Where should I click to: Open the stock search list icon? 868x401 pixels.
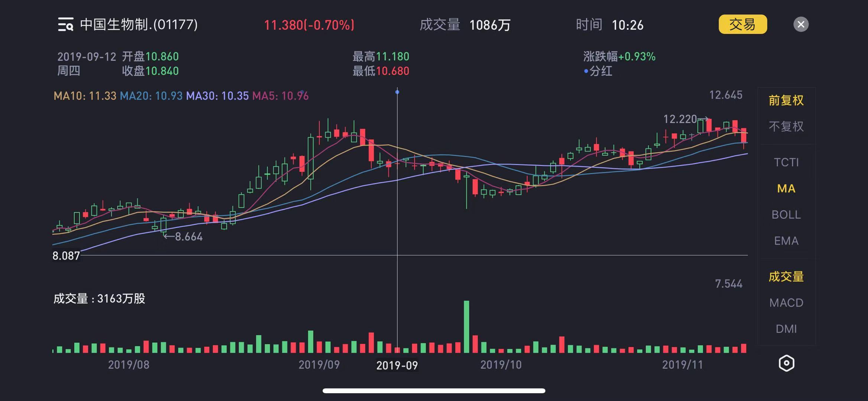point(65,25)
